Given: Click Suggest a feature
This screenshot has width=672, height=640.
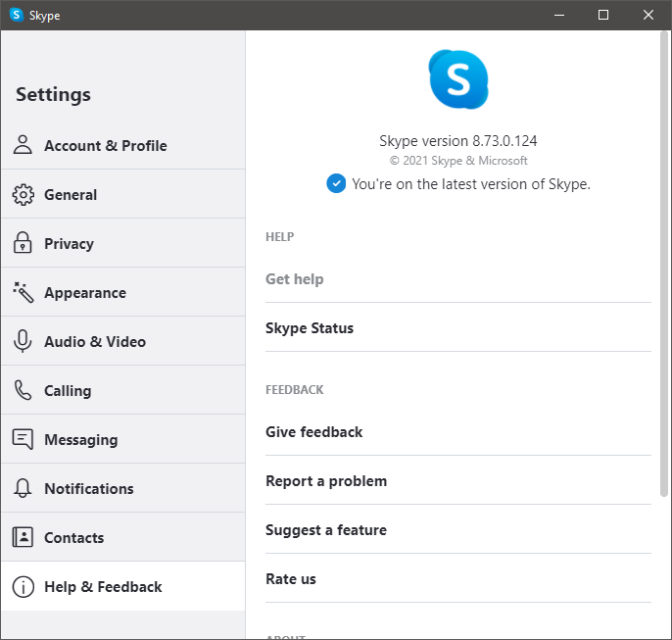Looking at the screenshot, I should tap(326, 530).
